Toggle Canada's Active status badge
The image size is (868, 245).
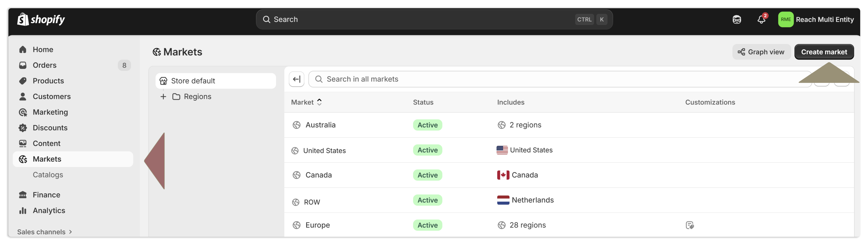427,175
